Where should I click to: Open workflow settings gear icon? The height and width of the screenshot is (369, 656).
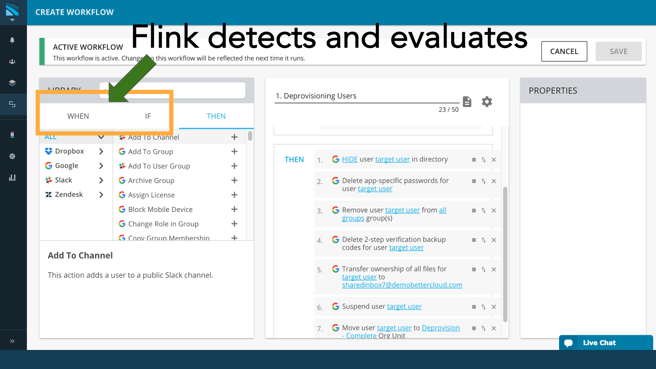(x=487, y=102)
